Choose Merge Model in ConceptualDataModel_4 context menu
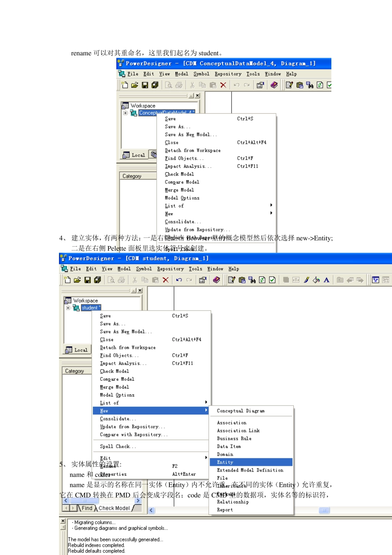Screen dimensions: 392x555 pos(216,190)
